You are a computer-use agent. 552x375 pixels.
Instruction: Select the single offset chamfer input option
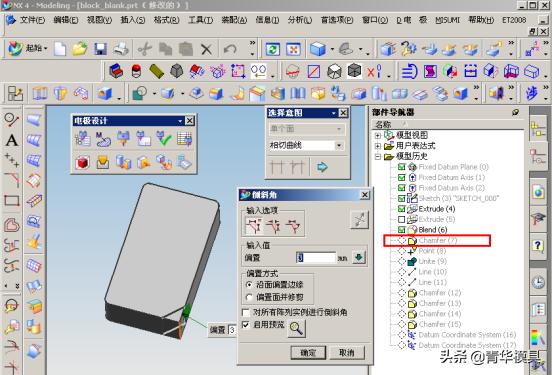tap(253, 226)
